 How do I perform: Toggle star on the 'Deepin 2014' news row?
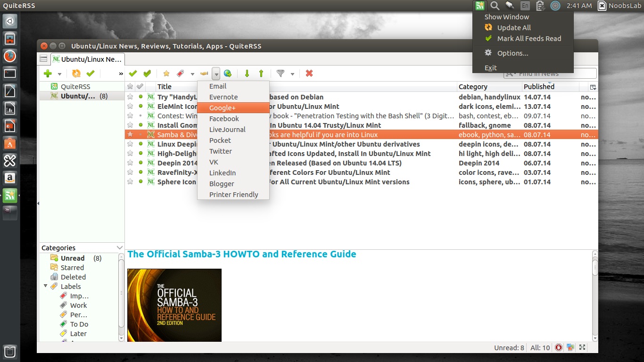130,163
